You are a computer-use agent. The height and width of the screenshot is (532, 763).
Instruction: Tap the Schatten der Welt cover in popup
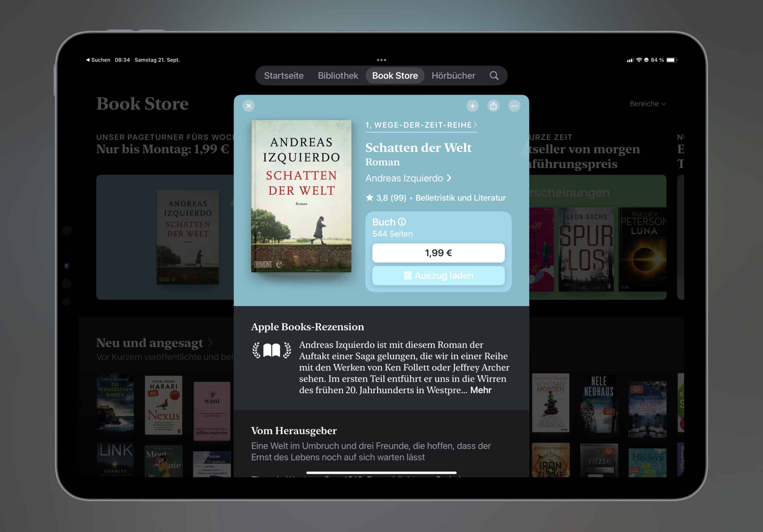301,196
